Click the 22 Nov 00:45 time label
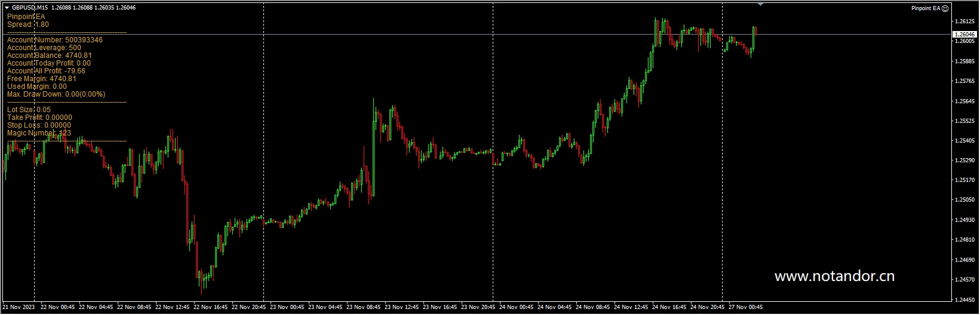This screenshot has width=980, height=315. [x=57, y=307]
